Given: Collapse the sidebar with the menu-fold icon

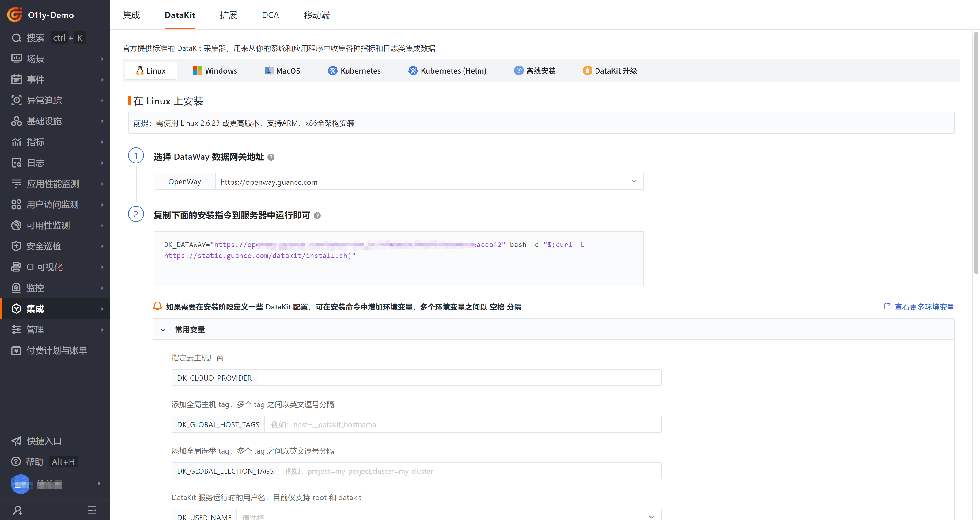Looking at the screenshot, I should pyautogui.click(x=92, y=510).
